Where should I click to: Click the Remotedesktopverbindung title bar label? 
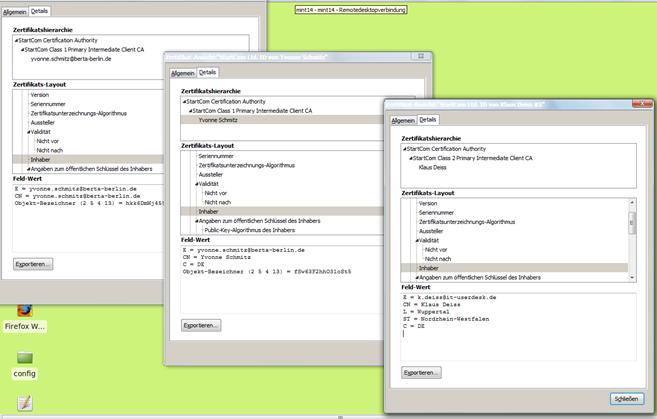pos(351,10)
